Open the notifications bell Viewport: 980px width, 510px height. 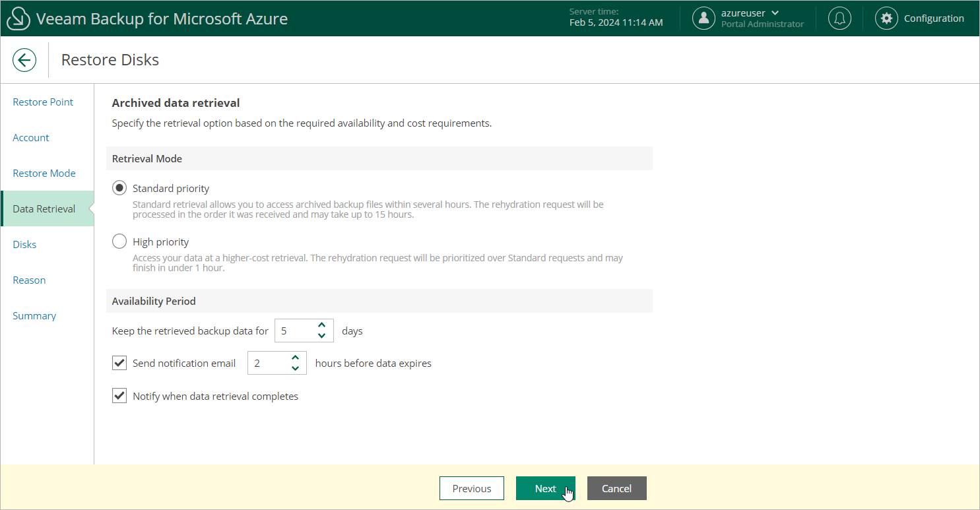839,18
